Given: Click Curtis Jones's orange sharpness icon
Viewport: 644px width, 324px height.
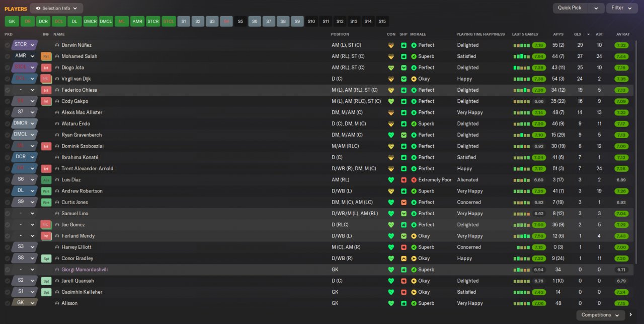Looking at the screenshot, I should point(404,203).
